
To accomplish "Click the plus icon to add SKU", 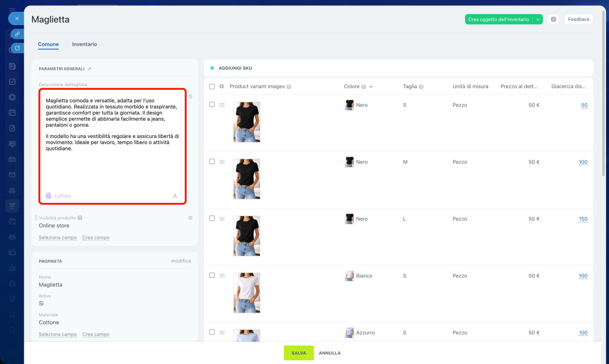I will 212,68.
